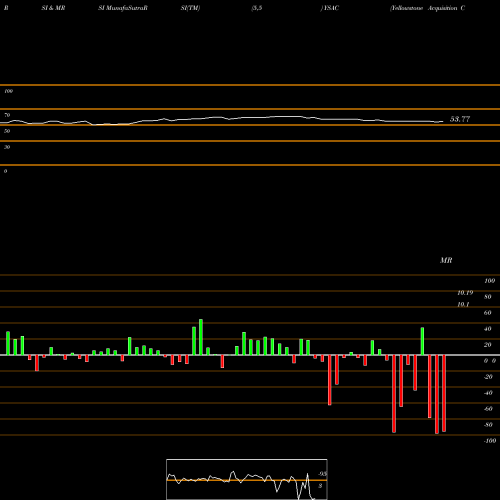Click the "SI & MR" header label
Image resolution: width=500 pixels, height=500 pixels.
pos(53,8)
